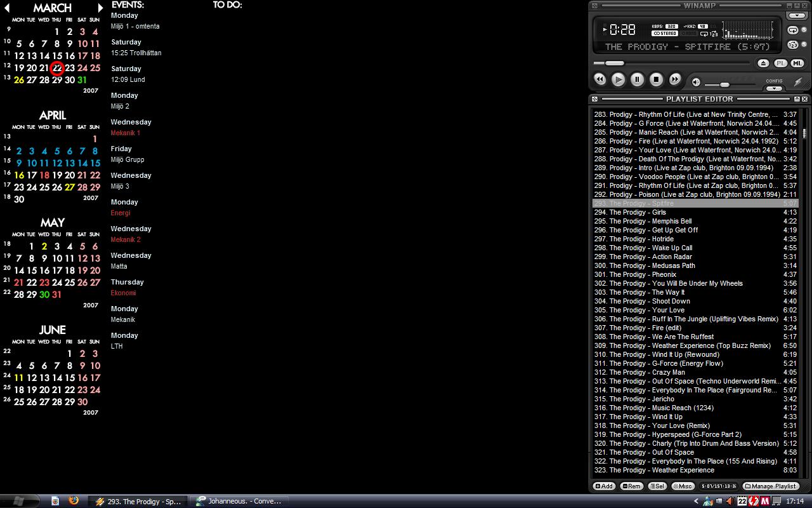
Task: Select the yellow March 26 date
Action: pyautogui.click(x=19, y=80)
